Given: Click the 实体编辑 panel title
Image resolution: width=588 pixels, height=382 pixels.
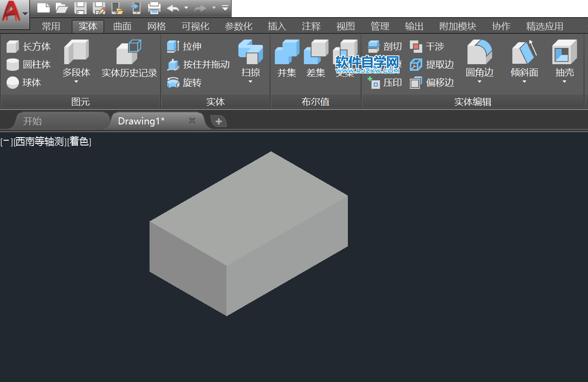Looking at the screenshot, I should [473, 102].
